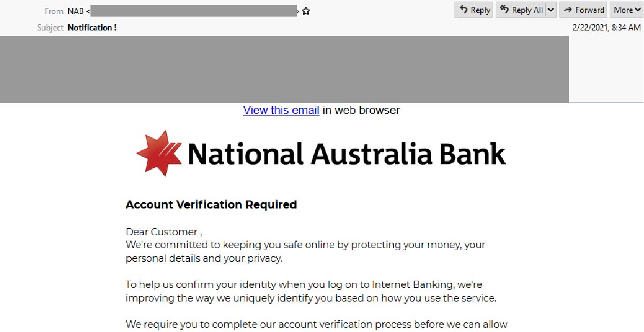Star the sender using the star icon
Image resolution: width=644 pixels, height=332 pixels.
click(306, 11)
